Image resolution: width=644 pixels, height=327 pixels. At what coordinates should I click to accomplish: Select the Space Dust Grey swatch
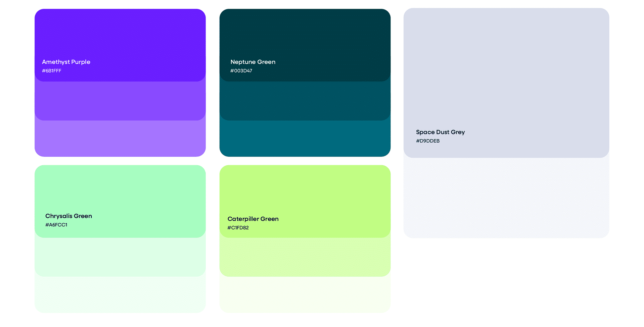coord(506,83)
